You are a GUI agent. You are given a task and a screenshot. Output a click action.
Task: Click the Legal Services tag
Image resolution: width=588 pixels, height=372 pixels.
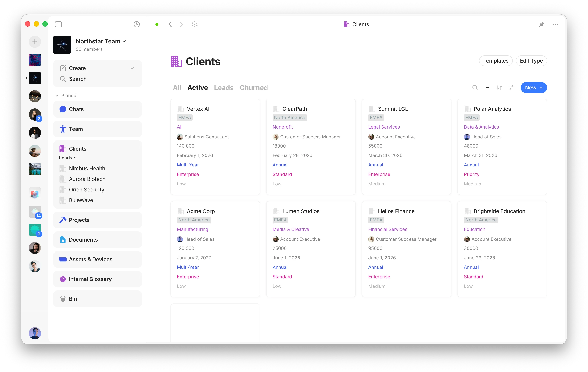(384, 127)
